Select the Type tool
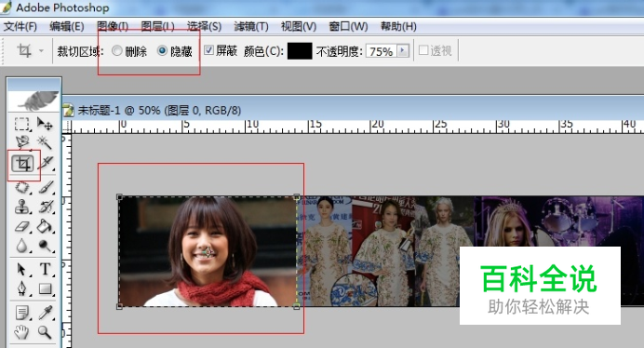The width and height of the screenshot is (644, 348). point(46,269)
